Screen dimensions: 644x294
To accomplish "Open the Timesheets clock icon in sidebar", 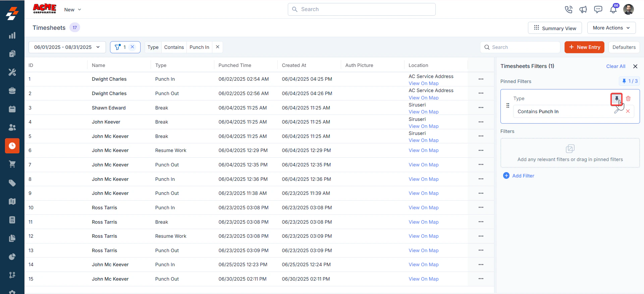I will coord(12,146).
